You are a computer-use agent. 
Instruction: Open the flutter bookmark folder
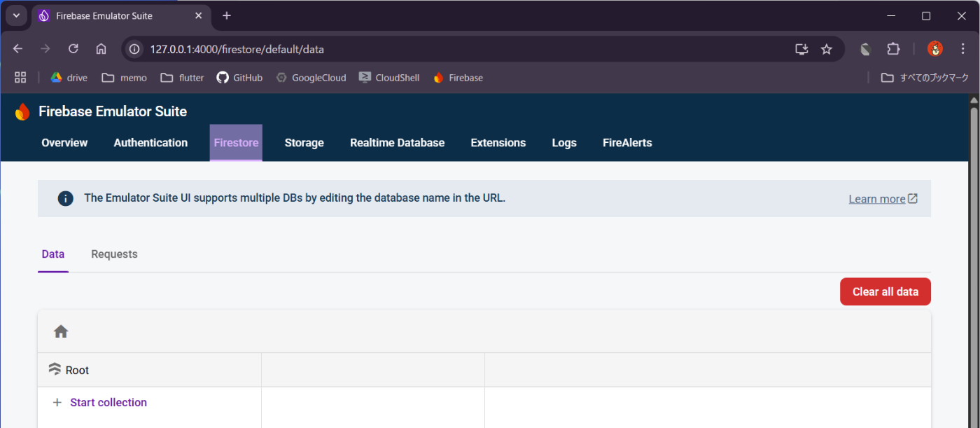pos(182,78)
